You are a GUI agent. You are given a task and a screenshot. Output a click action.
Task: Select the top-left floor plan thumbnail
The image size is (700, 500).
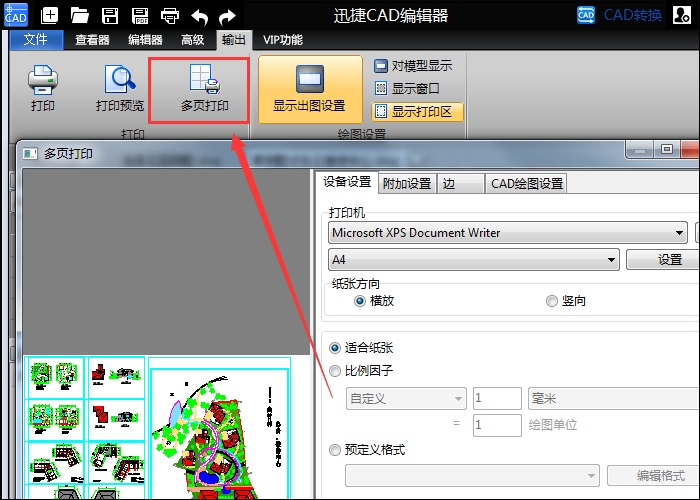tap(55, 377)
